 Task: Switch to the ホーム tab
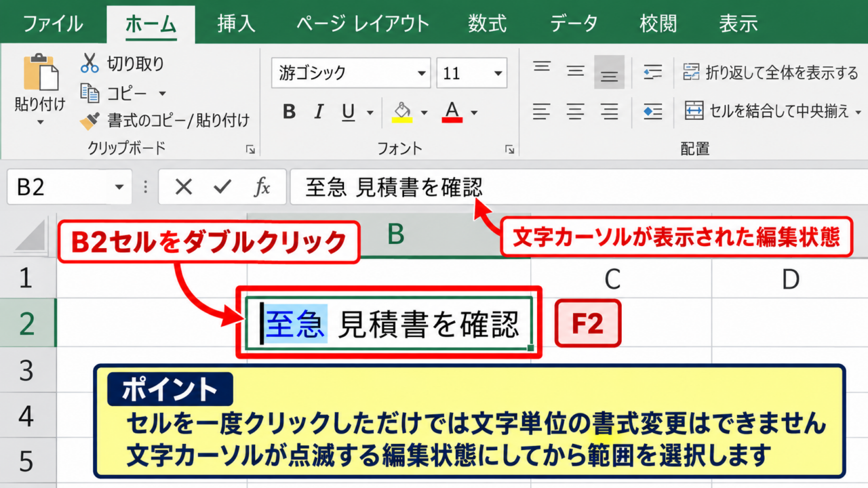(151, 23)
